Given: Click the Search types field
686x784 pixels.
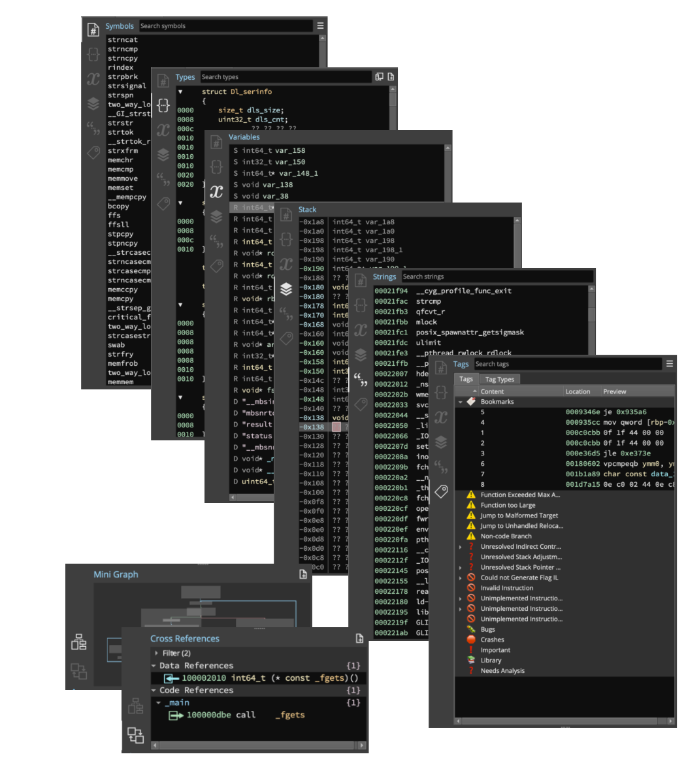Looking at the screenshot, I should click(x=286, y=77).
